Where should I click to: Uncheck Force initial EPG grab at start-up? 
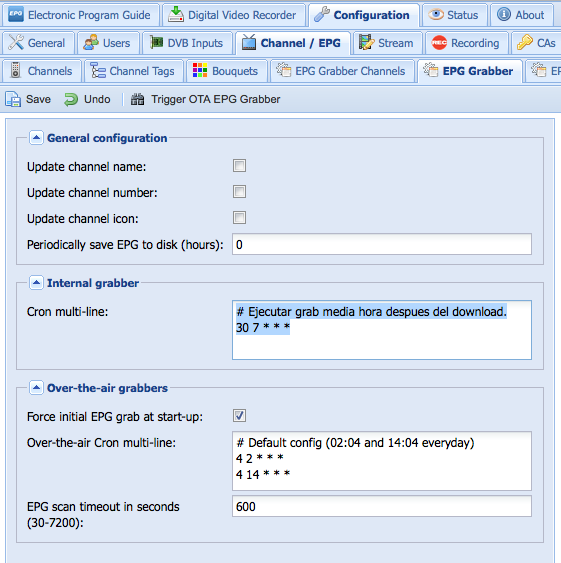coord(239,415)
